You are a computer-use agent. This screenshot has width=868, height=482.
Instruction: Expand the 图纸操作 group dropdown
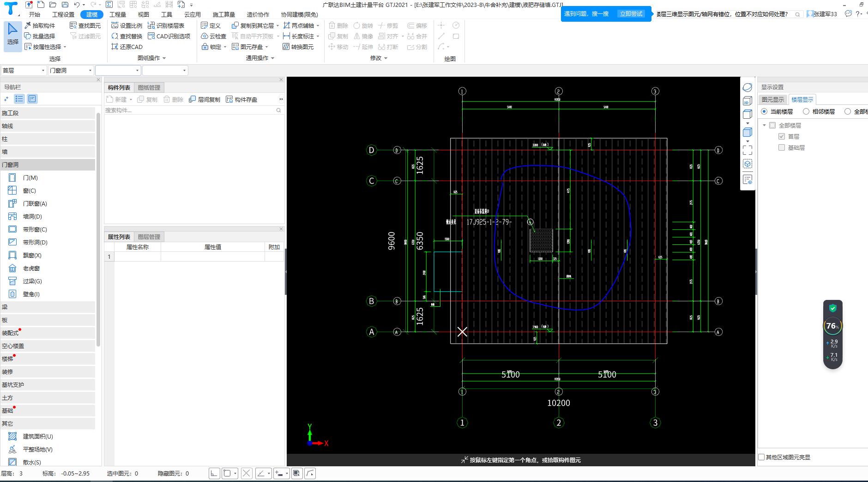(x=164, y=58)
